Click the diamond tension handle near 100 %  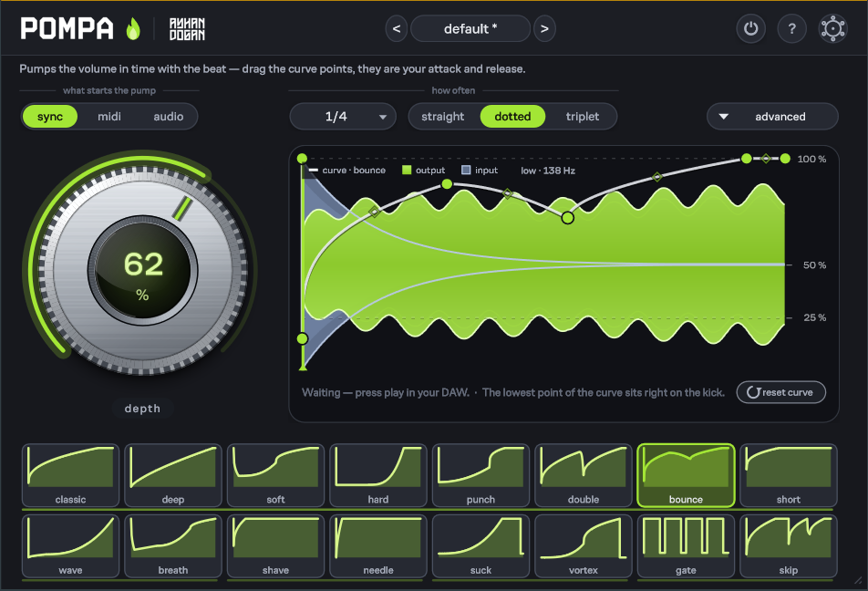(x=766, y=159)
